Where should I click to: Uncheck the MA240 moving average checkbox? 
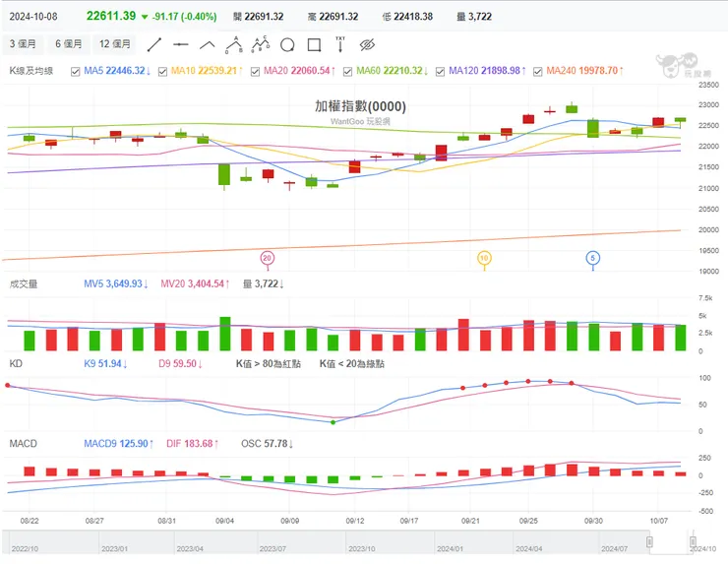click(538, 72)
